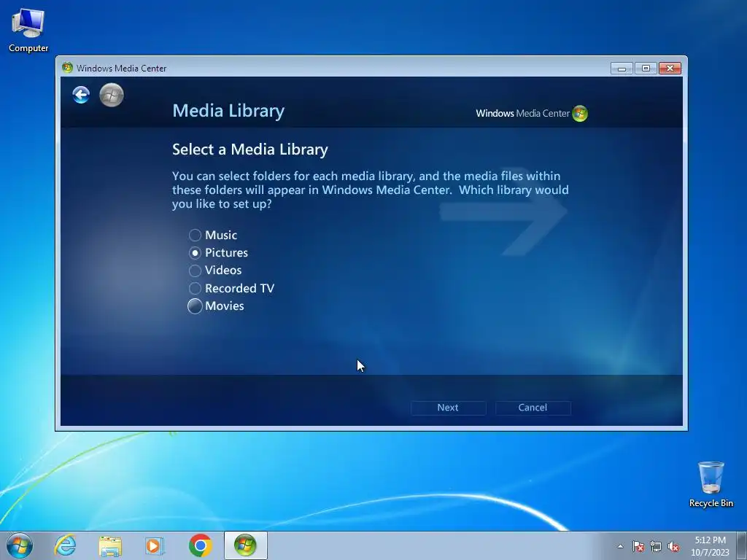This screenshot has width=747, height=560.
Task: Minimize the Windows Media Center window
Action: click(x=622, y=68)
